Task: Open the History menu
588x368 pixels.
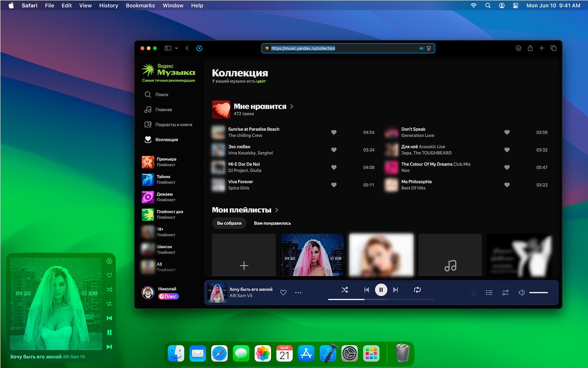Action: (109, 5)
